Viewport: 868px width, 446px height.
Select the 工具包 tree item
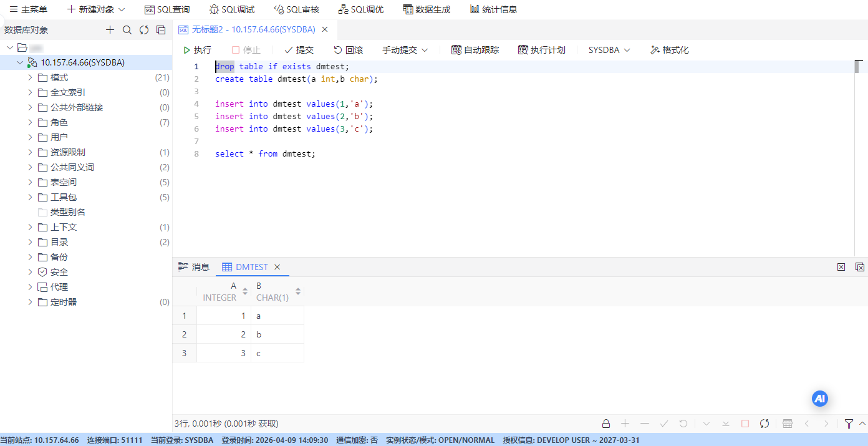coord(86,197)
